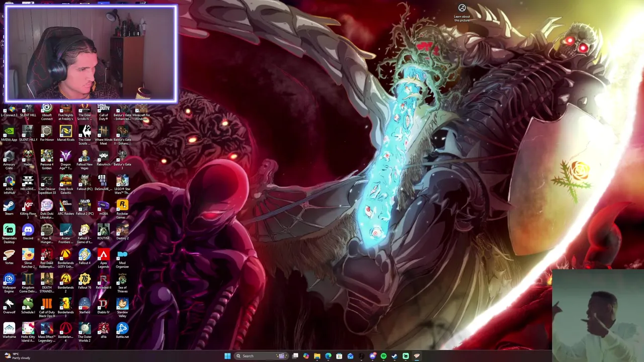
Task: Open Task View in the taskbar
Action: [x=295, y=356]
